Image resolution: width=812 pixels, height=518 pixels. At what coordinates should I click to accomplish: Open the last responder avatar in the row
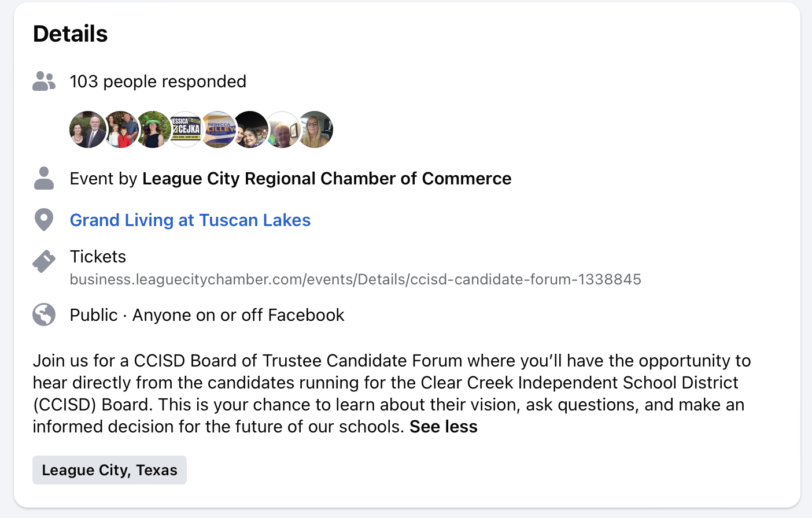tap(316, 129)
